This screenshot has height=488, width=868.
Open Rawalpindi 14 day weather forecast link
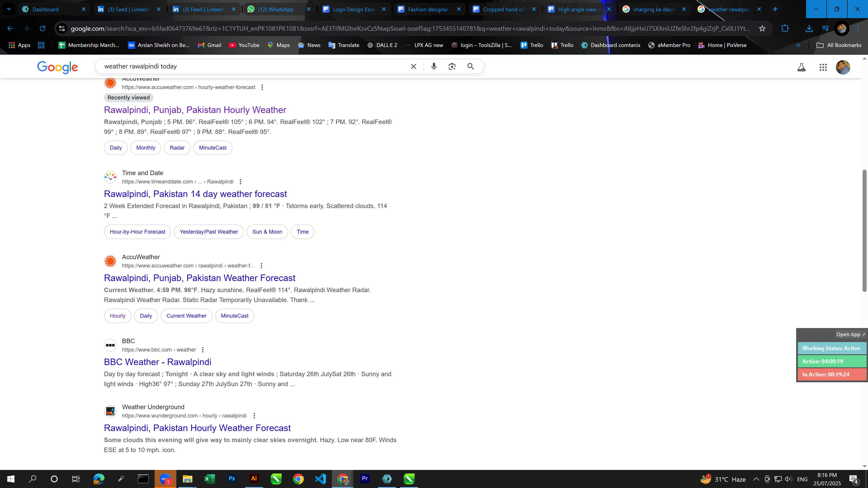tap(196, 194)
